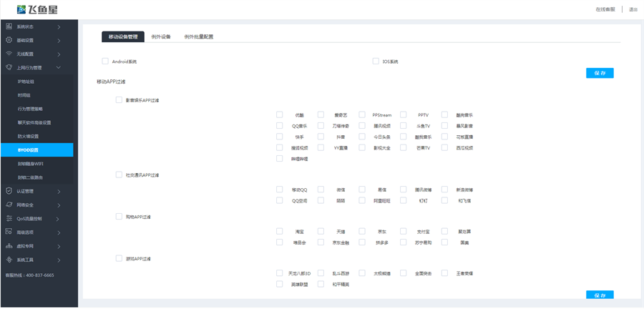Tick the YY直播 checkbox
The image size is (644, 309).
321,147
